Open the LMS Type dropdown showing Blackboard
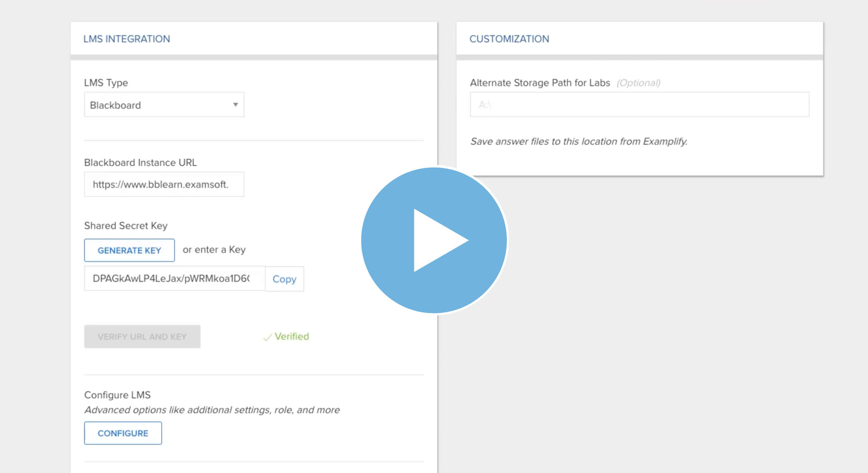Viewport: 868px width, 473px height. (164, 105)
